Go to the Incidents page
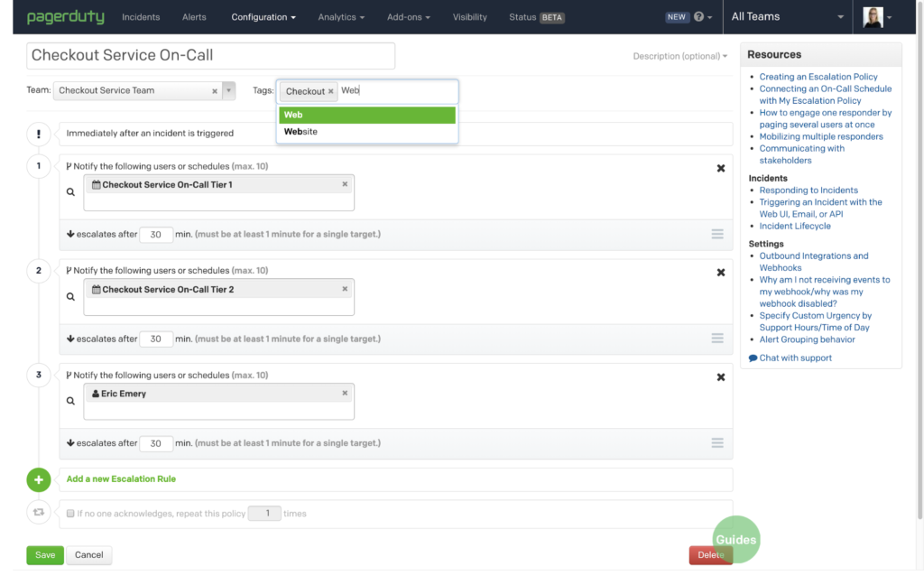924x585 pixels. pyautogui.click(x=141, y=17)
